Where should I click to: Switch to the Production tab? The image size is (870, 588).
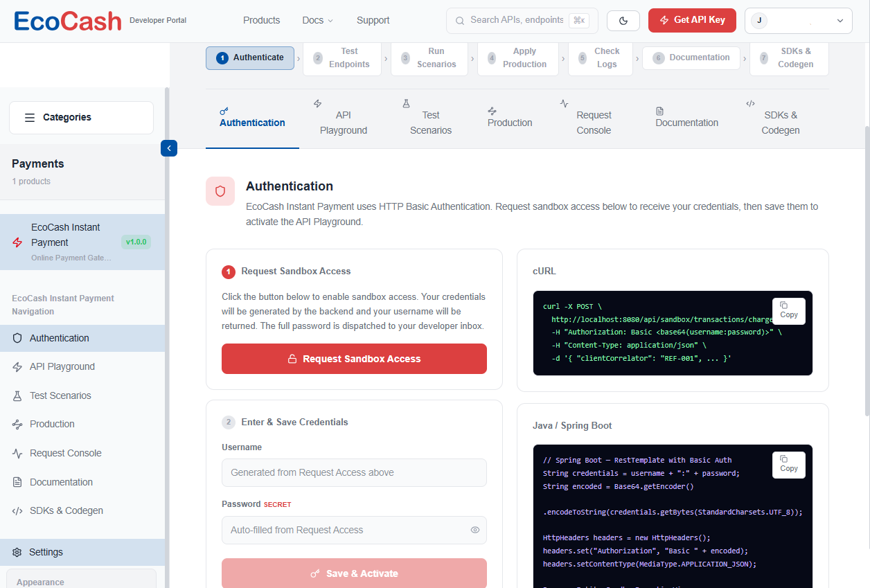[510, 119]
